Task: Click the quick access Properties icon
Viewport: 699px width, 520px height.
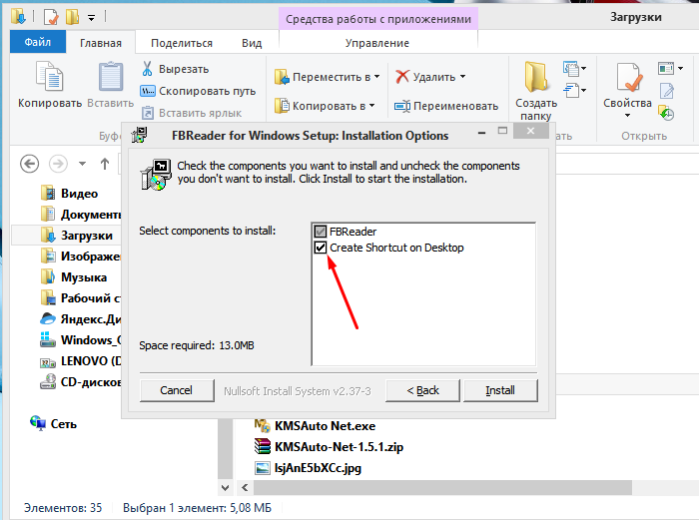Action: (51, 17)
